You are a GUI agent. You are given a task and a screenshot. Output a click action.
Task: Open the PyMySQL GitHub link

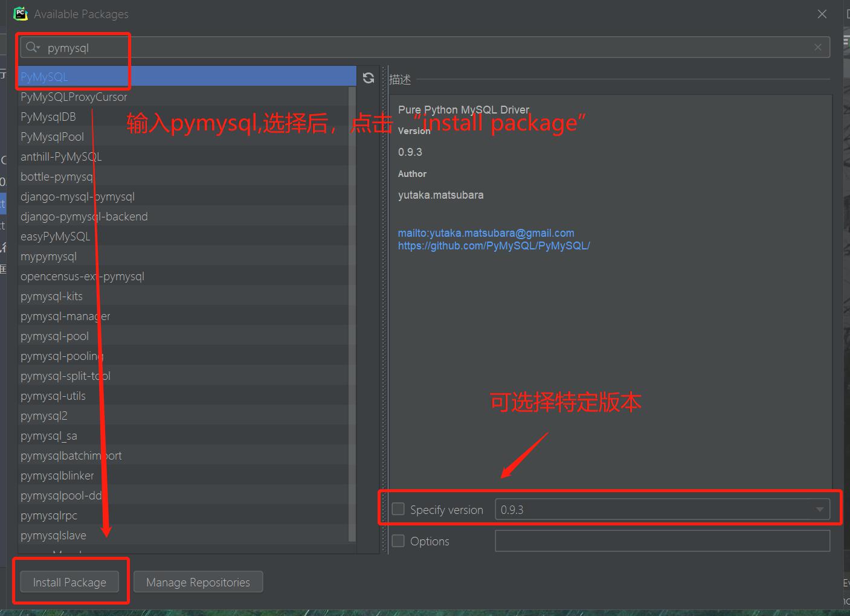pos(494,246)
